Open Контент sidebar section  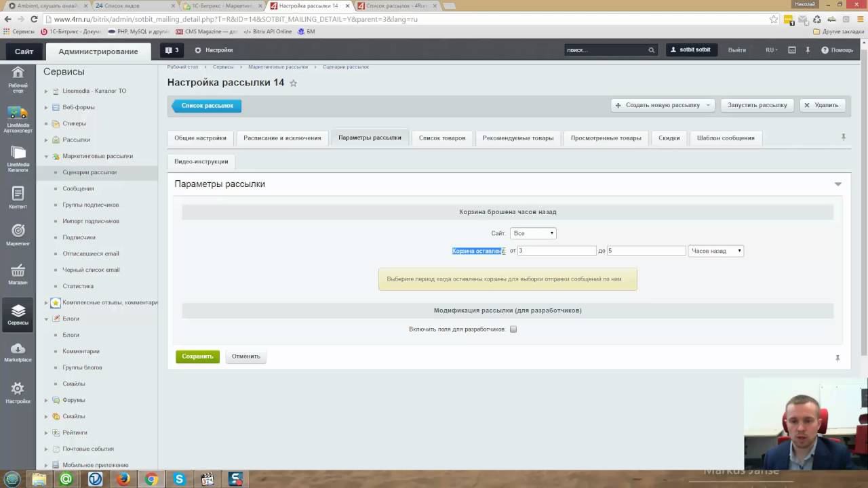click(18, 198)
